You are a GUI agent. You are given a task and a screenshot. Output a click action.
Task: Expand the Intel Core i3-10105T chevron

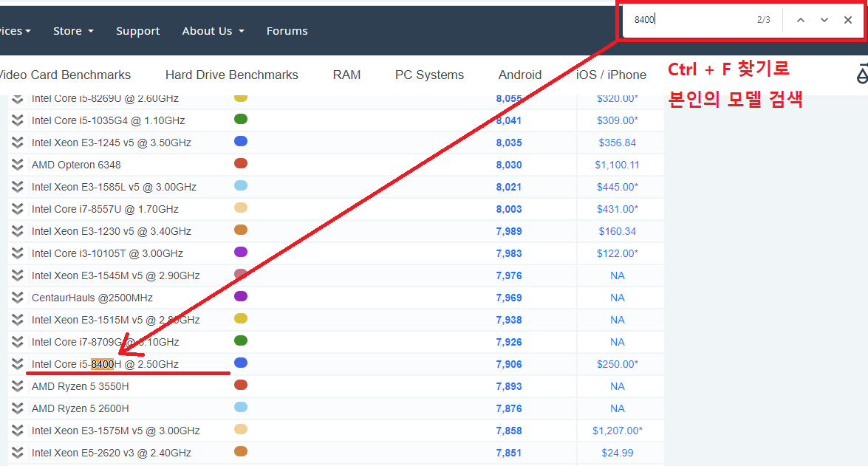[x=18, y=253]
